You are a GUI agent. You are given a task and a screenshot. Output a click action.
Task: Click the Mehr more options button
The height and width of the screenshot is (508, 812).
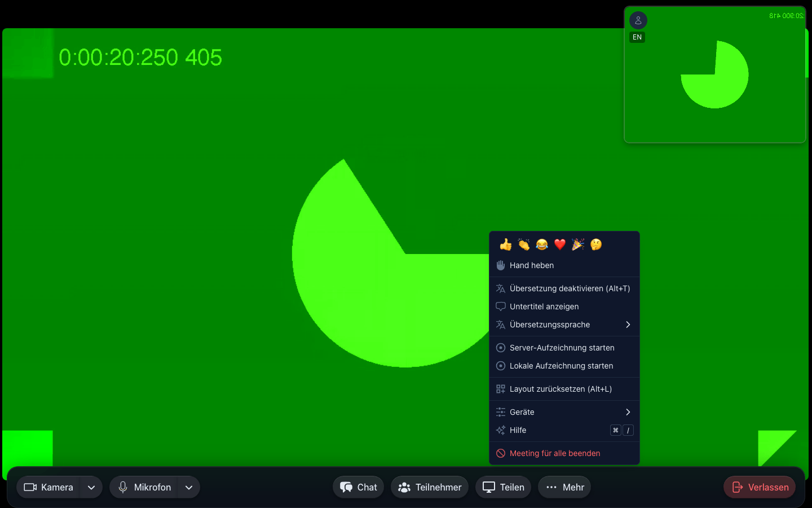564,487
